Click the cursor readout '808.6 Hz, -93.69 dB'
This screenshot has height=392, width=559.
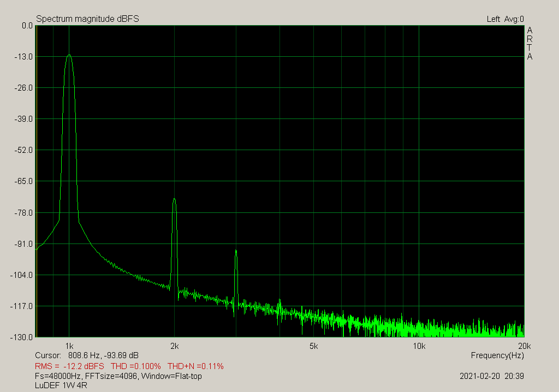click(103, 355)
